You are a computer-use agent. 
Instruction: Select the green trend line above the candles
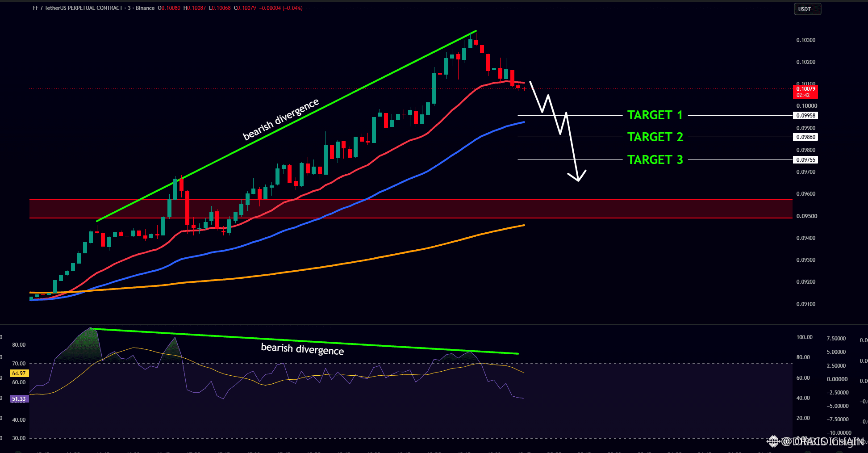[287, 126]
